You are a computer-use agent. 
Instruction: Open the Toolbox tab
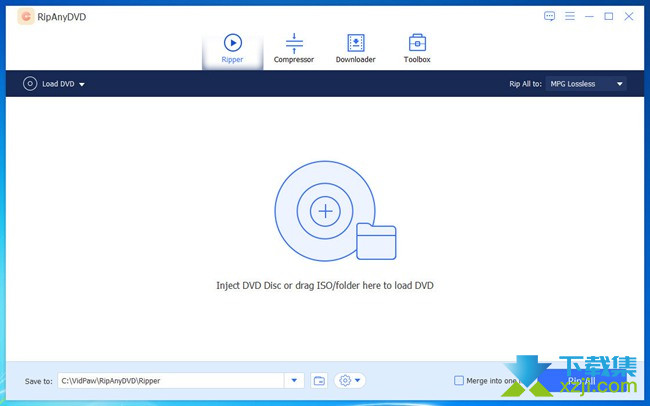pyautogui.click(x=417, y=49)
